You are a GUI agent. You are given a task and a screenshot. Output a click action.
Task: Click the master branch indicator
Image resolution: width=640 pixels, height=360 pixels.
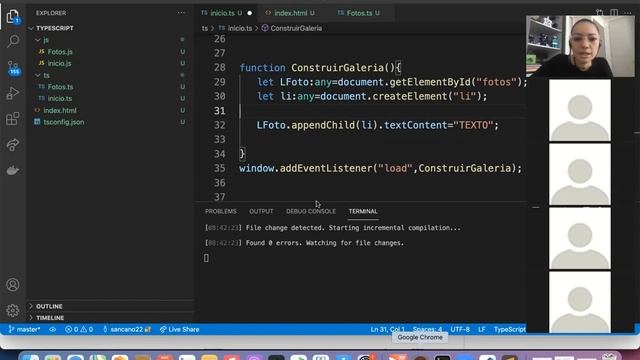24,329
